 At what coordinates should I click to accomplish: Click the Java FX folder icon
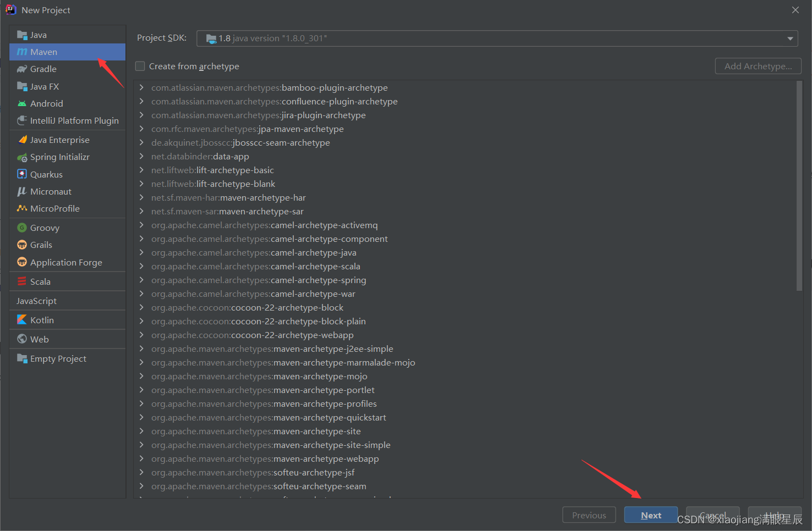tap(22, 86)
